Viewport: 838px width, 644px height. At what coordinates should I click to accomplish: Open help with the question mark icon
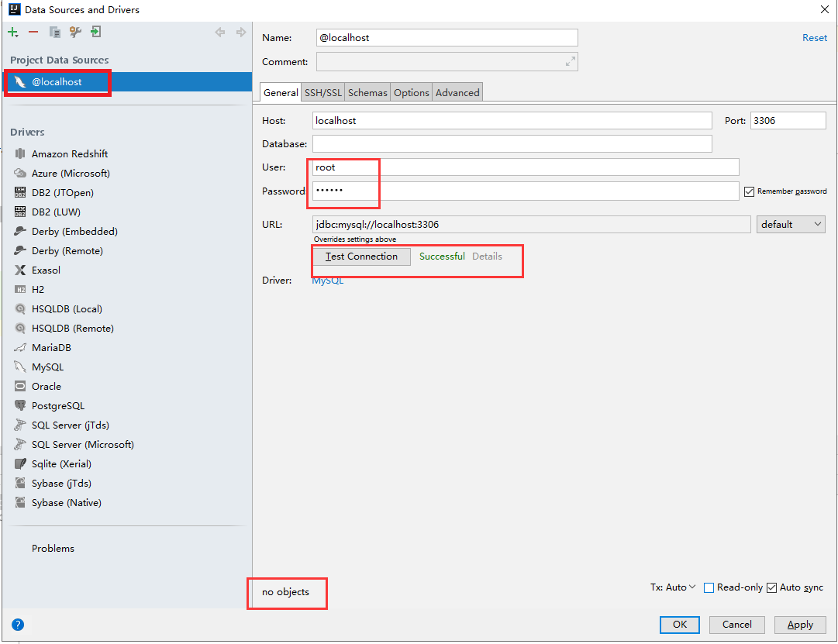(18, 624)
